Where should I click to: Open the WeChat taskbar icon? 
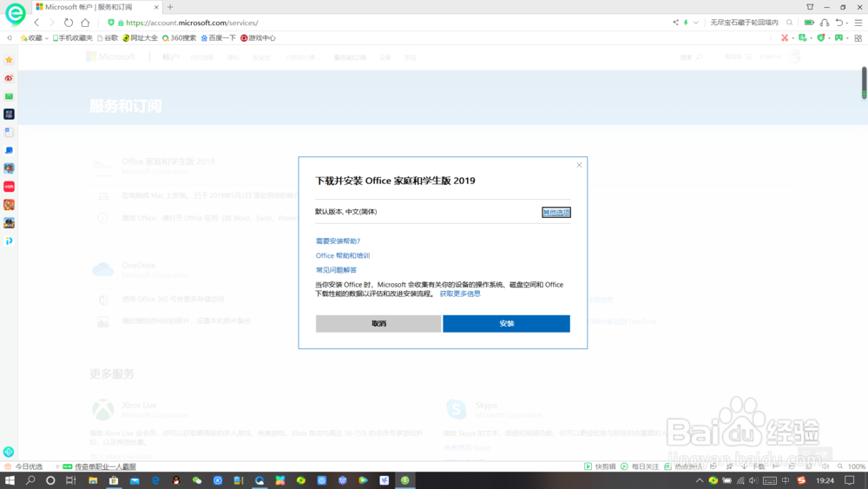point(196,480)
